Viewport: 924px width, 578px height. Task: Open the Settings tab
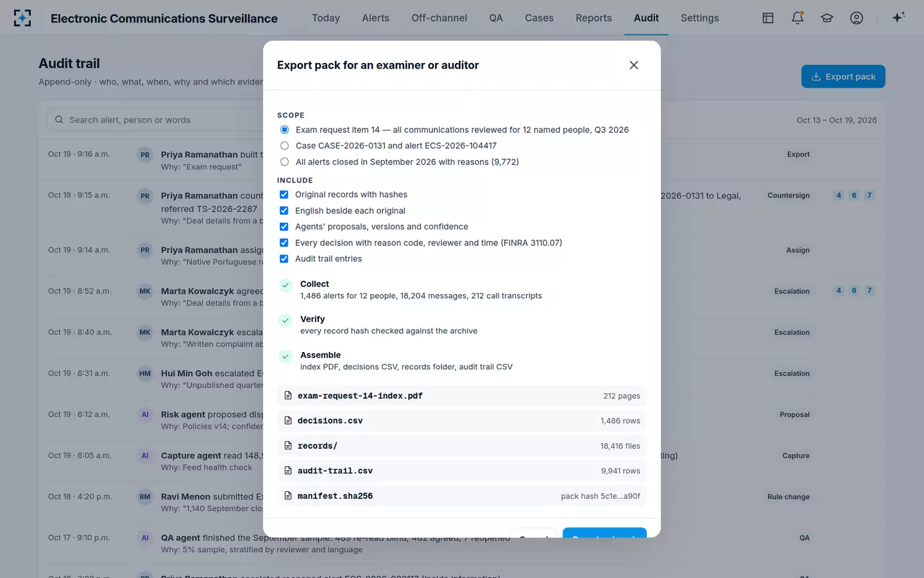700,18
